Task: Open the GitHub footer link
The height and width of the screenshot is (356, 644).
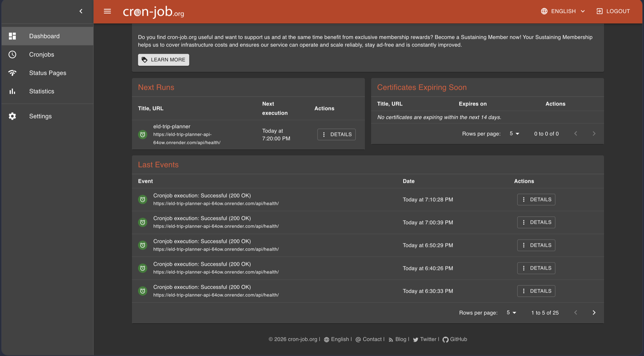Action: (x=455, y=339)
